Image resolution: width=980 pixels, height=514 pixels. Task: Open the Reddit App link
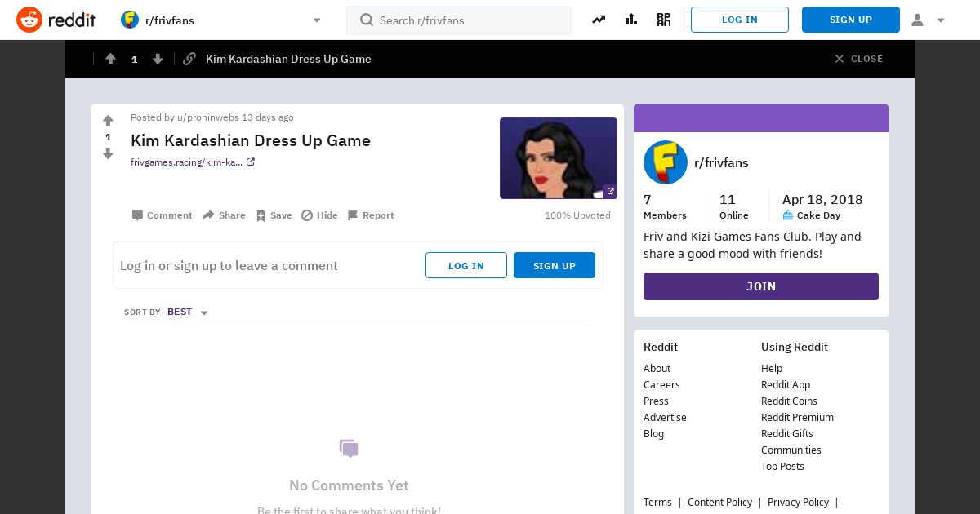click(x=786, y=385)
